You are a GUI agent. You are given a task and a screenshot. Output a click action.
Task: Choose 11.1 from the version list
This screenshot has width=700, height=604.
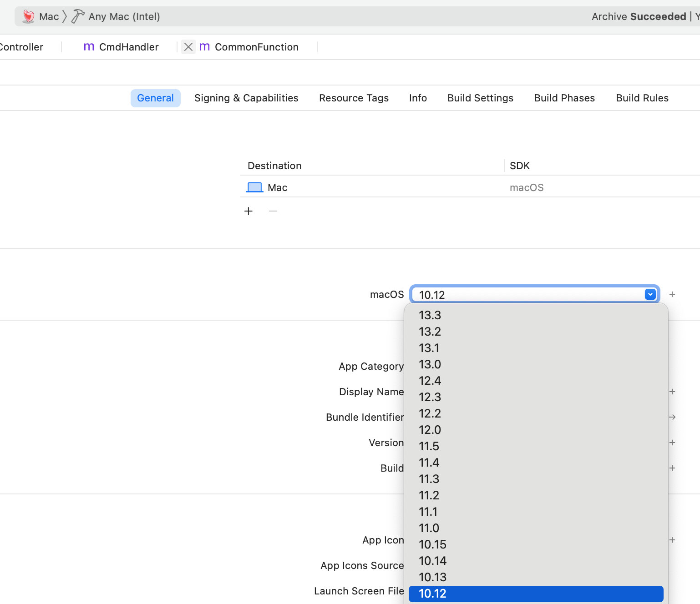(536, 512)
